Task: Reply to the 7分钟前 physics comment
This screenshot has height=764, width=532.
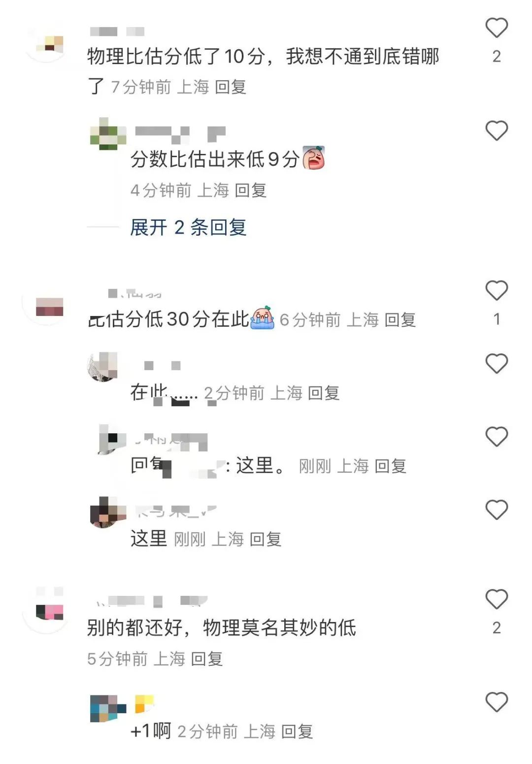Action: [231, 87]
